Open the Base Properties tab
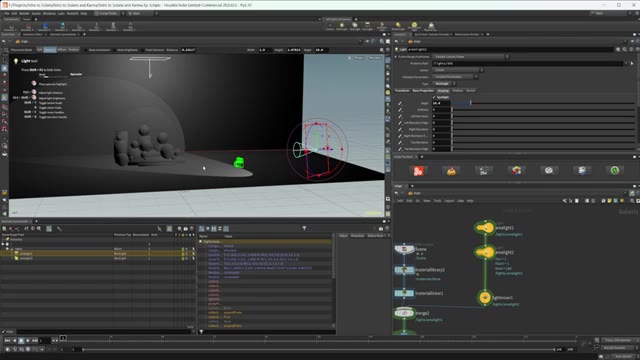This screenshot has height=360, width=640. [x=423, y=91]
